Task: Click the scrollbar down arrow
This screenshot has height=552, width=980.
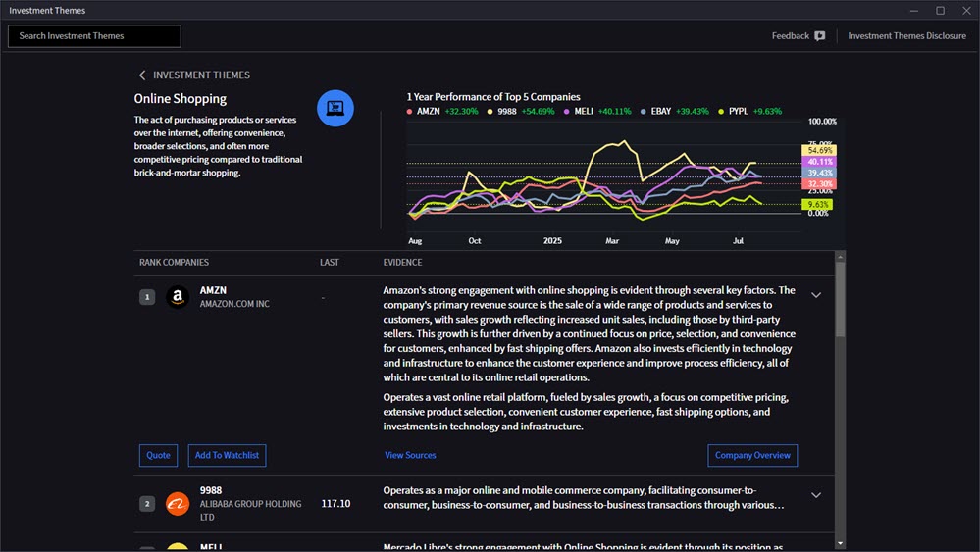Action: tap(840, 544)
